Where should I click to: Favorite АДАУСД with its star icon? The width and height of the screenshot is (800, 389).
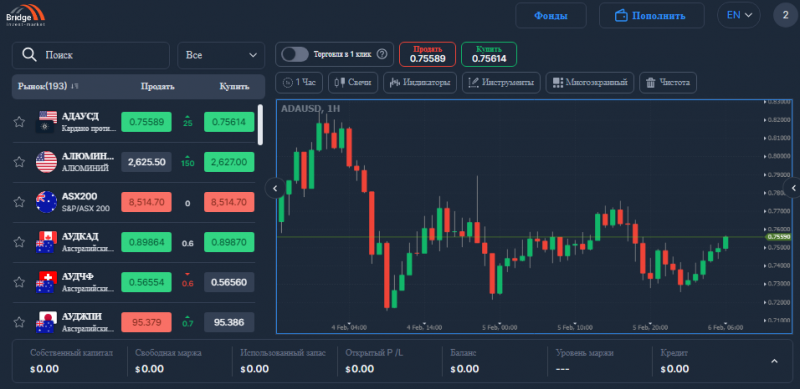point(19,122)
